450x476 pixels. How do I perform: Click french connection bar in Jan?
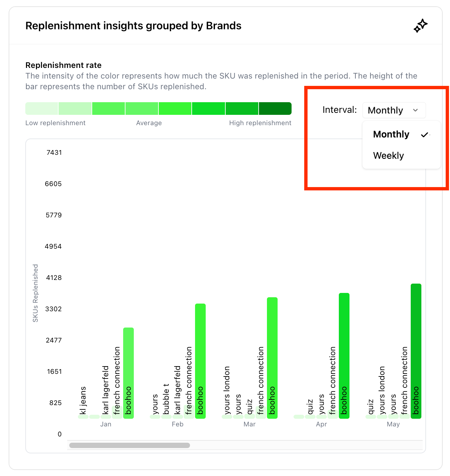117,412
